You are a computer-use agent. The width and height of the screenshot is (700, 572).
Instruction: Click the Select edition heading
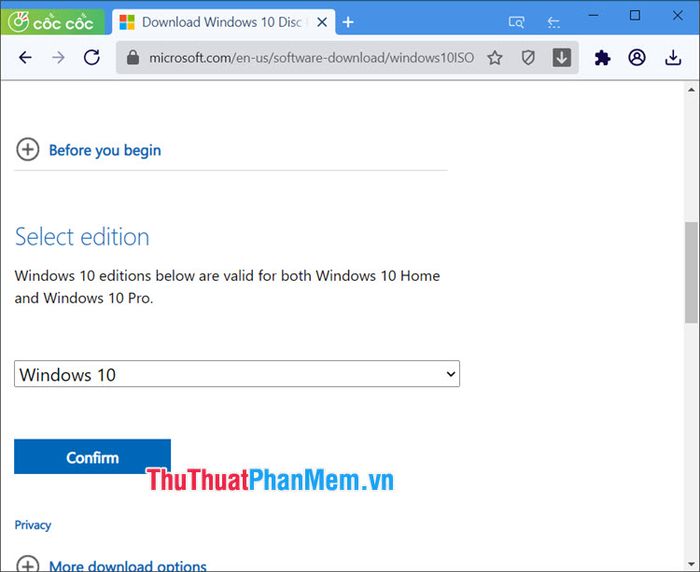[82, 237]
